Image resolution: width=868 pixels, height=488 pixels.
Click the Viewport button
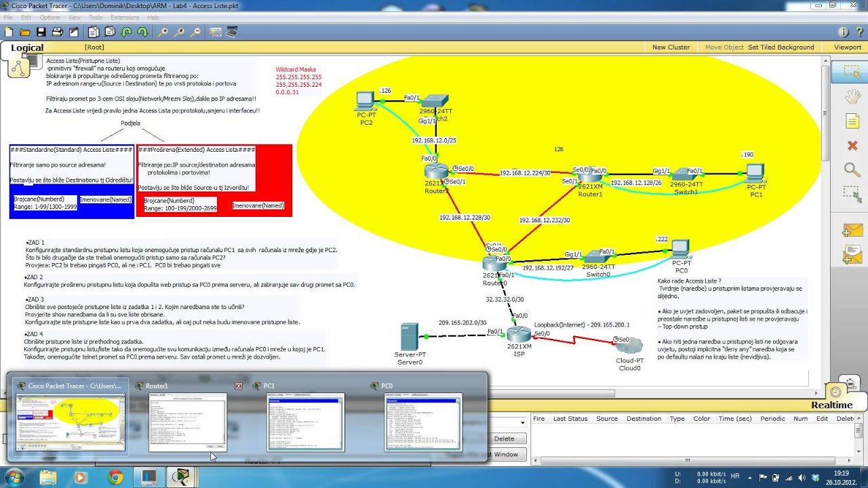[x=848, y=47]
